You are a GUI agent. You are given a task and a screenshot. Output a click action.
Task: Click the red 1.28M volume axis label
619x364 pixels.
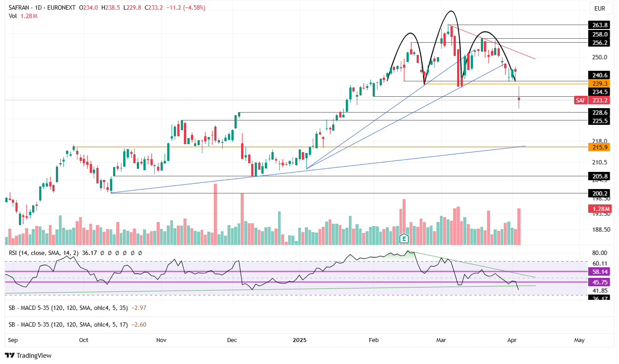pyautogui.click(x=599, y=209)
